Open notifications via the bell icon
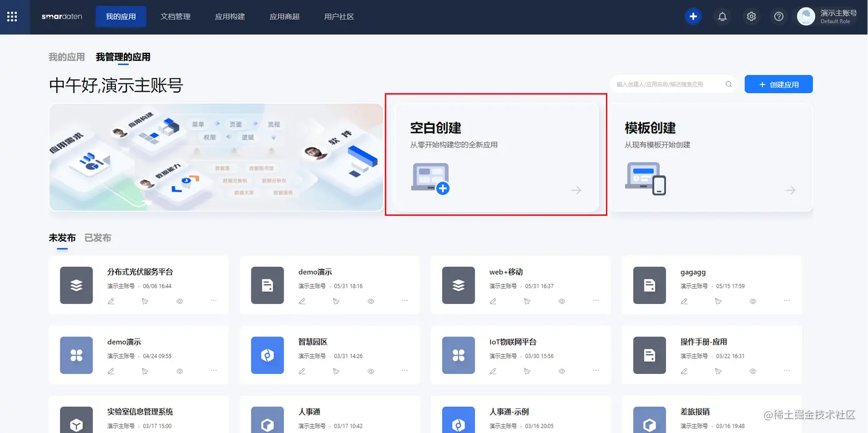 tap(722, 16)
